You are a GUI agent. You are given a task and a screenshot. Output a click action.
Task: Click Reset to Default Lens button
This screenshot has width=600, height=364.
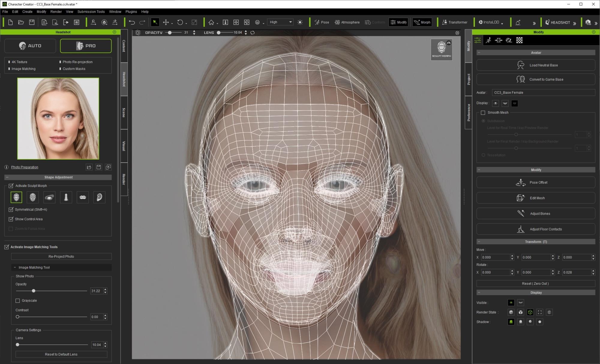[61, 354]
